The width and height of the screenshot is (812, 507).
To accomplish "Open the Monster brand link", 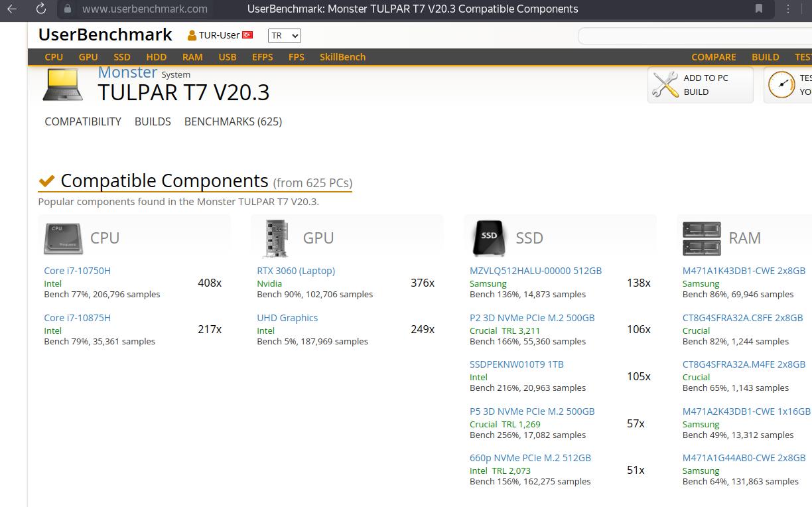I will pos(127,72).
